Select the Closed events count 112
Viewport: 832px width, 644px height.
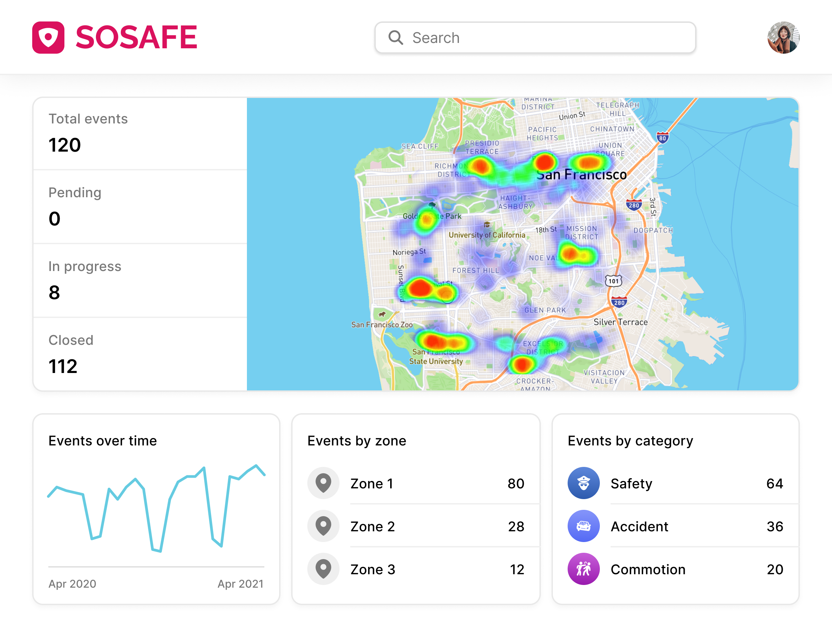coord(63,366)
